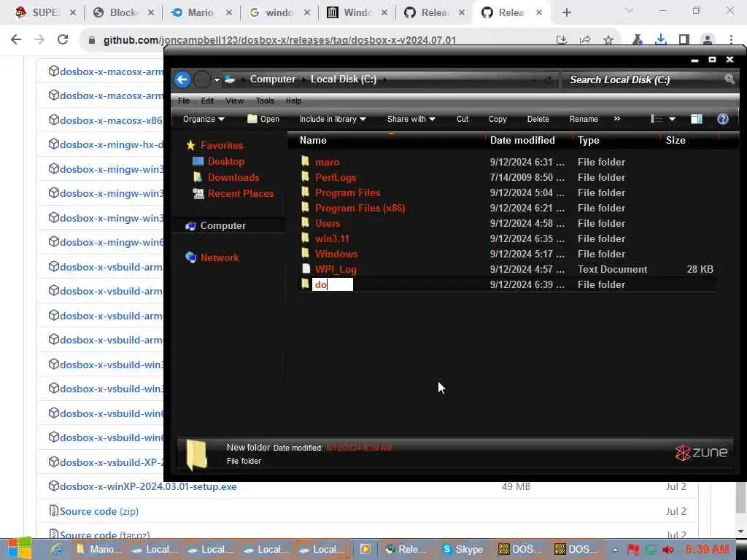This screenshot has width=747, height=560.
Task: Select the maro folder
Action: pyautogui.click(x=327, y=162)
